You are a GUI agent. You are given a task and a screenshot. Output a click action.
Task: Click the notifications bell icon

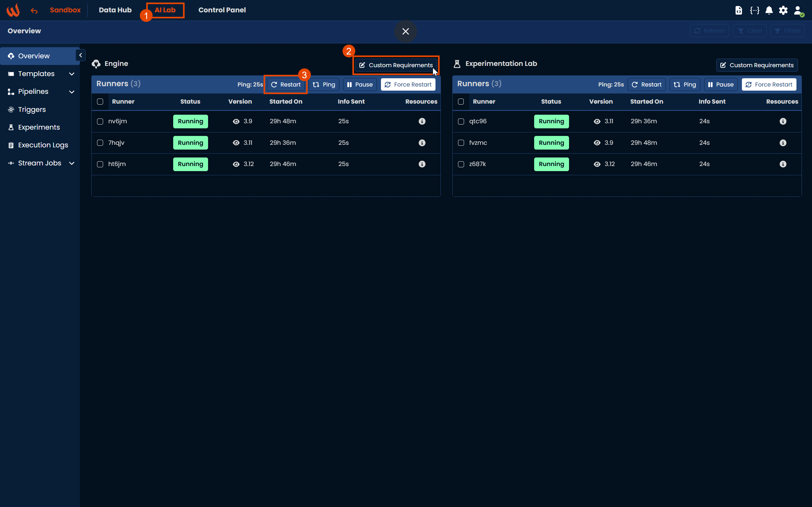[769, 10]
